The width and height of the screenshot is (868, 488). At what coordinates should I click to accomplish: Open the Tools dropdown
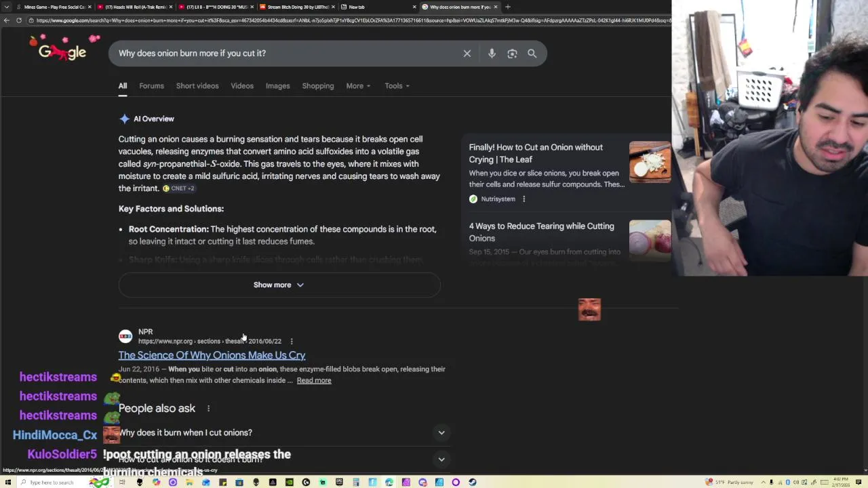pos(397,86)
